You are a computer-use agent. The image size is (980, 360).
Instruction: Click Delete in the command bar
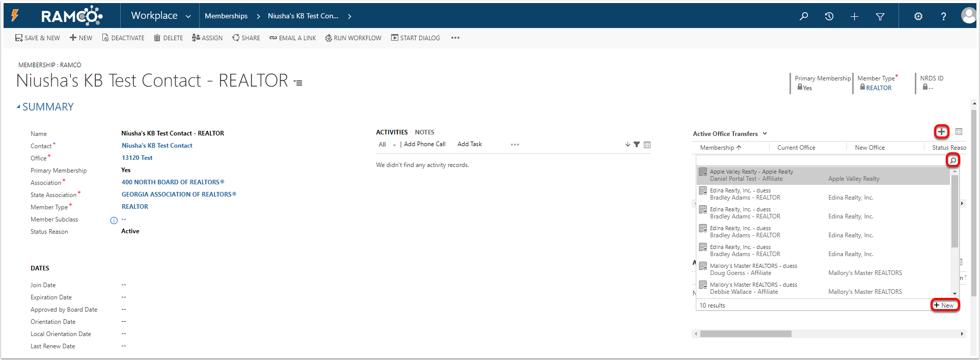coord(169,38)
